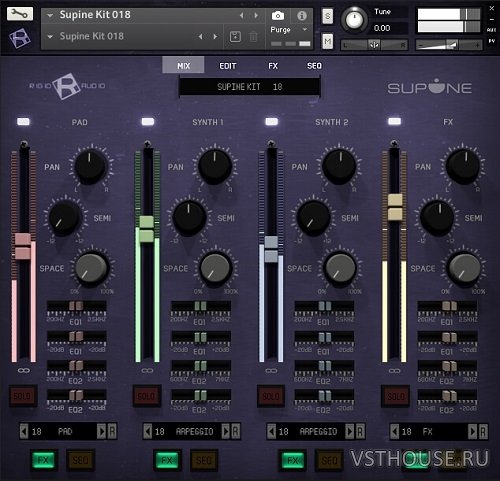Click the Tune knob in the header

[x=354, y=19]
